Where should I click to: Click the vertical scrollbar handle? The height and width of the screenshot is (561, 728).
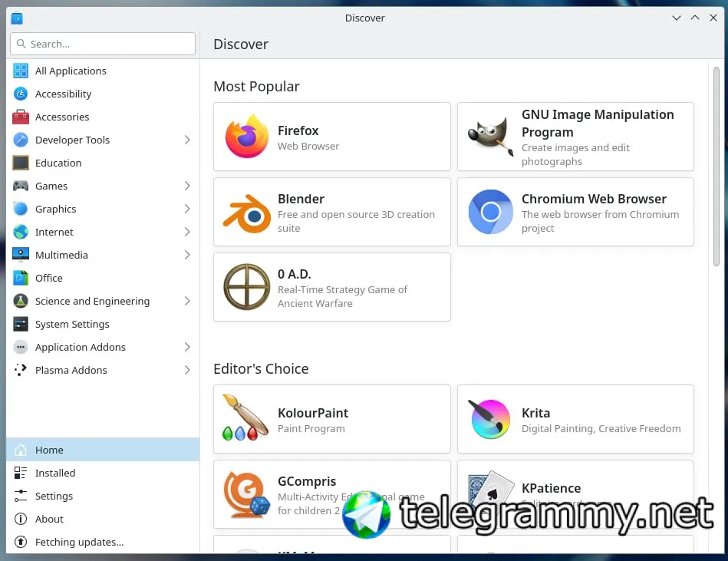pyautogui.click(x=716, y=167)
